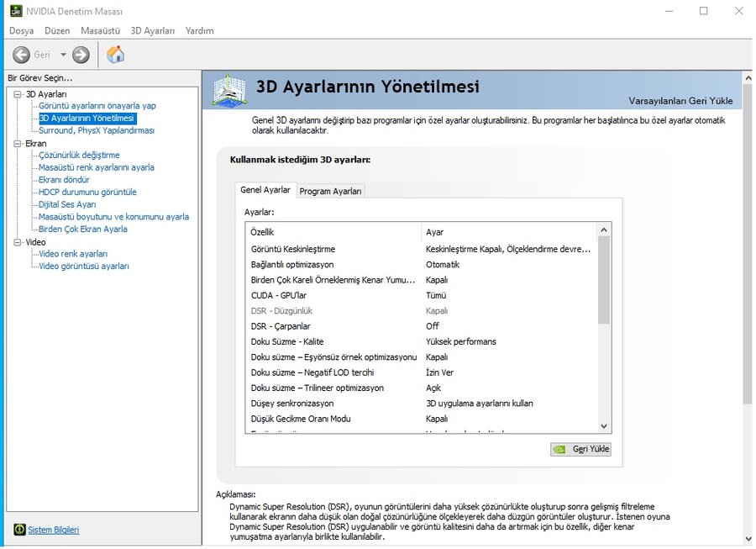The width and height of the screenshot is (756, 549).
Task: Click the main page scroll-up arrow
Action: click(748, 77)
